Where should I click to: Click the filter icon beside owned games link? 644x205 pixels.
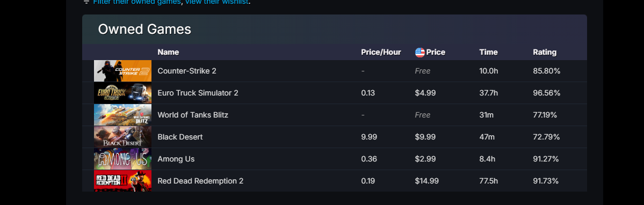86,2
